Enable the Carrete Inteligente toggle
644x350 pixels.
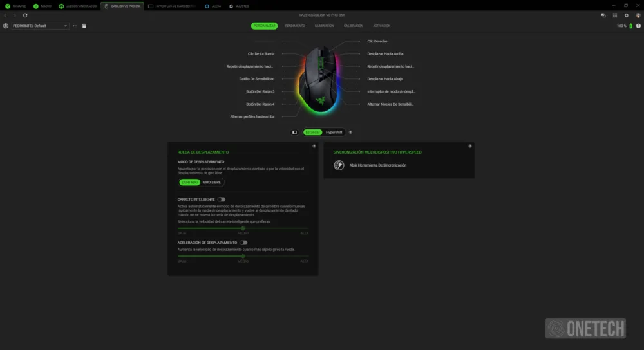pyautogui.click(x=222, y=199)
